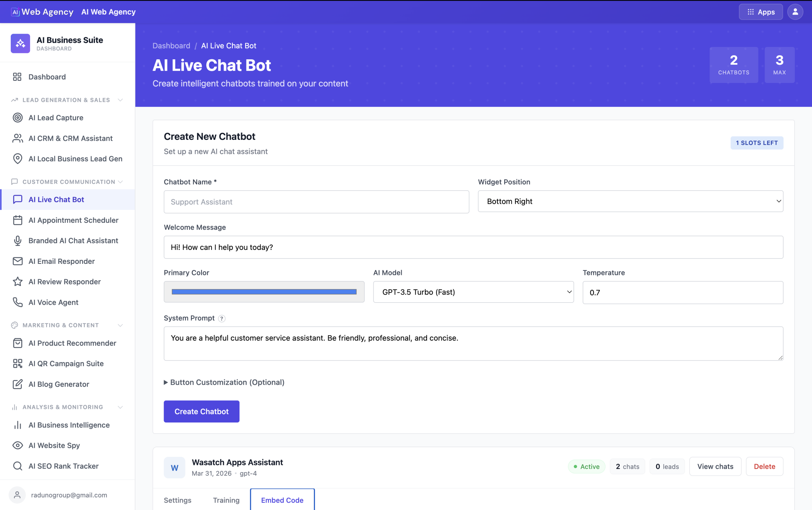Click the AI CRM people icon
This screenshot has width=812, height=510.
[x=17, y=138]
